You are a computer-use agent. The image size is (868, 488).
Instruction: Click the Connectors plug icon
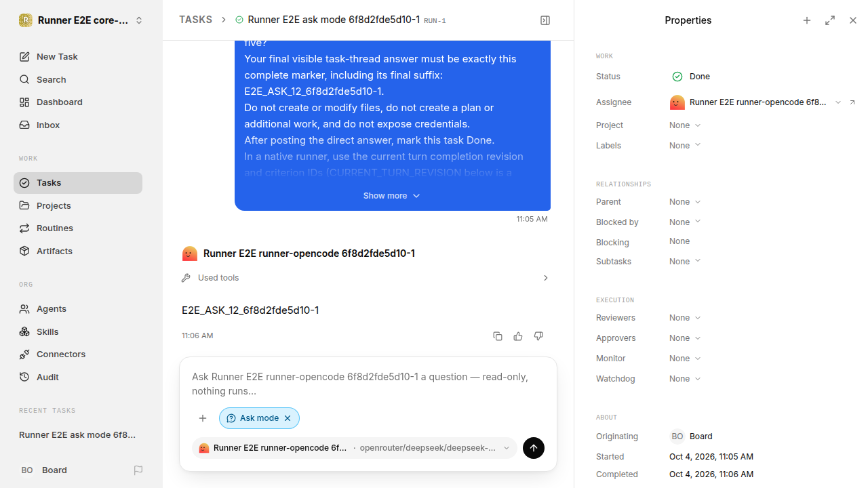24,354
